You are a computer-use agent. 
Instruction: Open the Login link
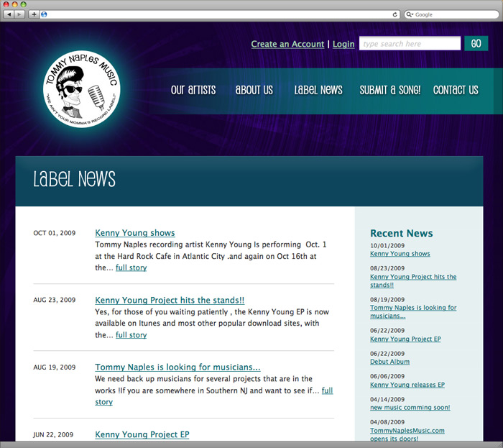[343, 44]
